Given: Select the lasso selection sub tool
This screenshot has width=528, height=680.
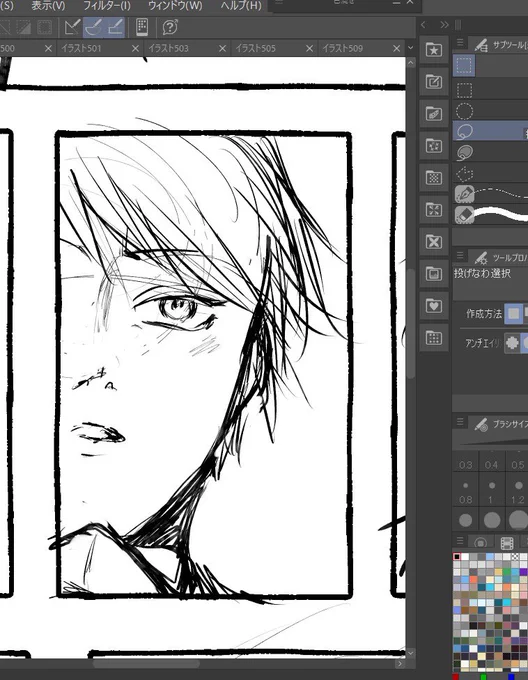Looking at the screenshot, I should point(490,131).
